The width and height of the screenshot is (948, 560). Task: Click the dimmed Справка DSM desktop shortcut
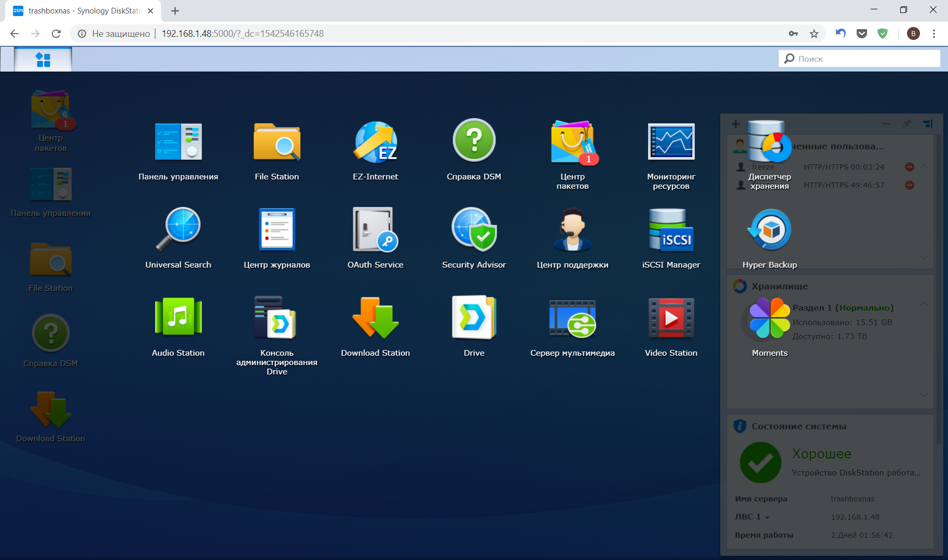coord(50,341)
